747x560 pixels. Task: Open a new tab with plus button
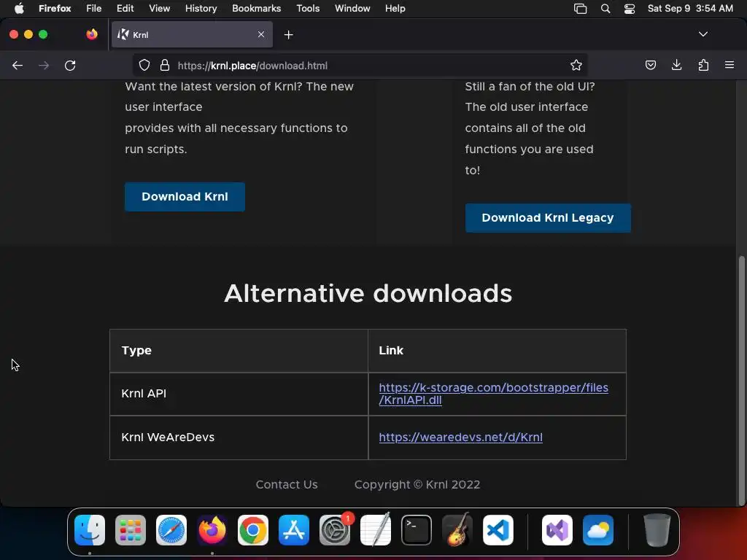pos(288,35)
